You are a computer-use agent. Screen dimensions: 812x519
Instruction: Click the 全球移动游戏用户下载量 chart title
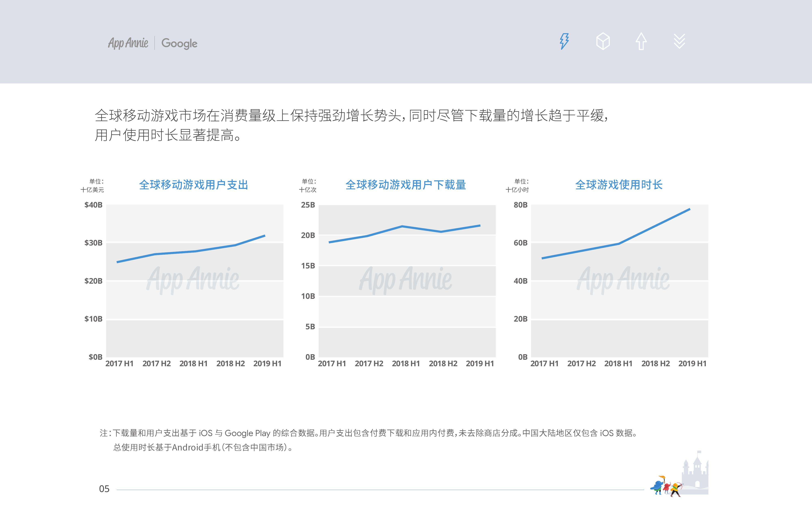[x=406, y=185]
